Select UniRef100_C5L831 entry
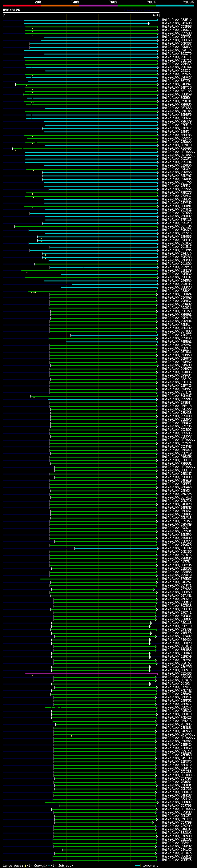The width and height of the screenshot is (197, 868). [177, 786]
